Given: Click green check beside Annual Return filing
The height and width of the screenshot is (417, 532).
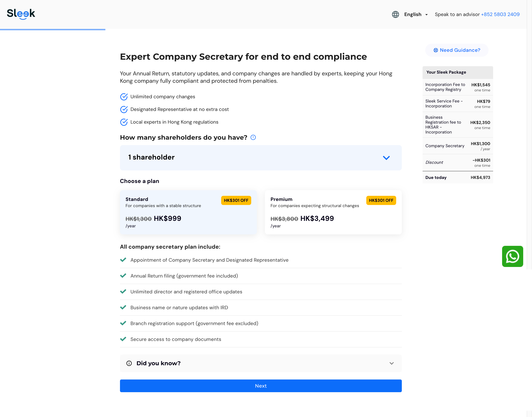Looking at the screenshot, I should pyautogui.click(x=123, y=276).
